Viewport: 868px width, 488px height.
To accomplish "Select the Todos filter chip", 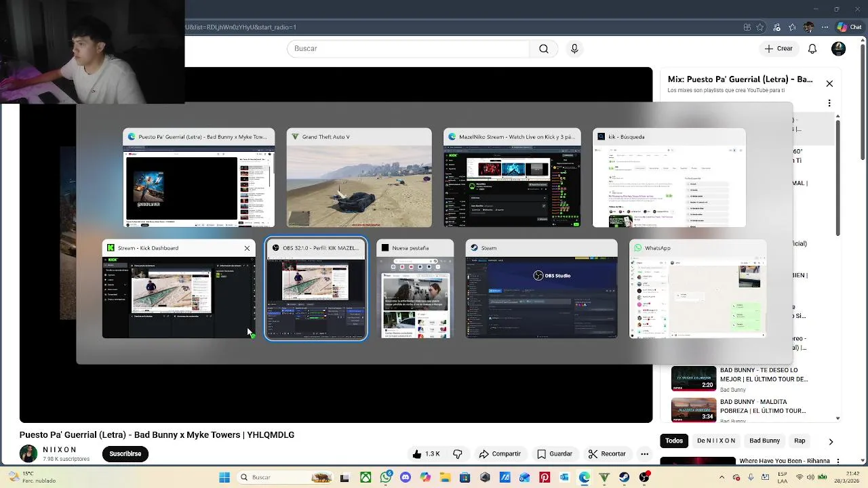I will tap(674, 441).
